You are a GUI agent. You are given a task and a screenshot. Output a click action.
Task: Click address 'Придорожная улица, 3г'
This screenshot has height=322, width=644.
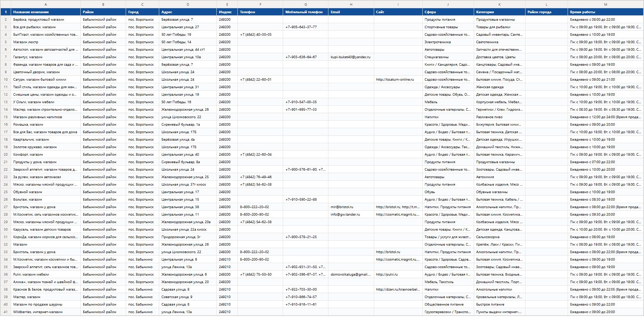point(188,237)
